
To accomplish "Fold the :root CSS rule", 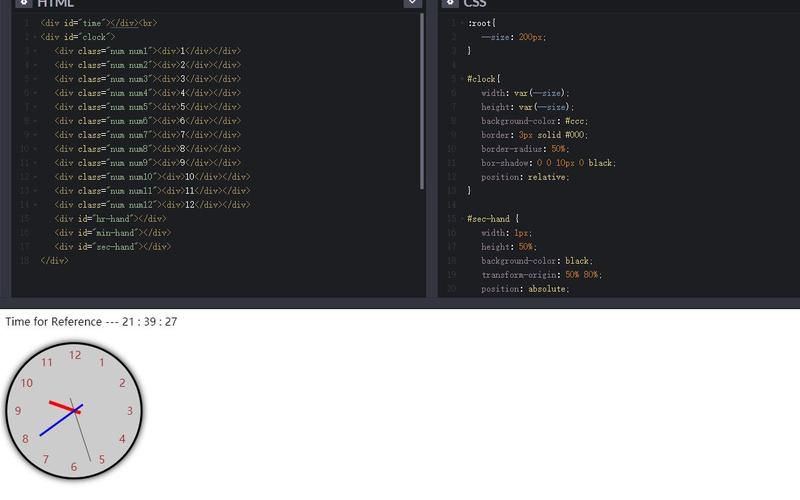I will click(461, 23).
